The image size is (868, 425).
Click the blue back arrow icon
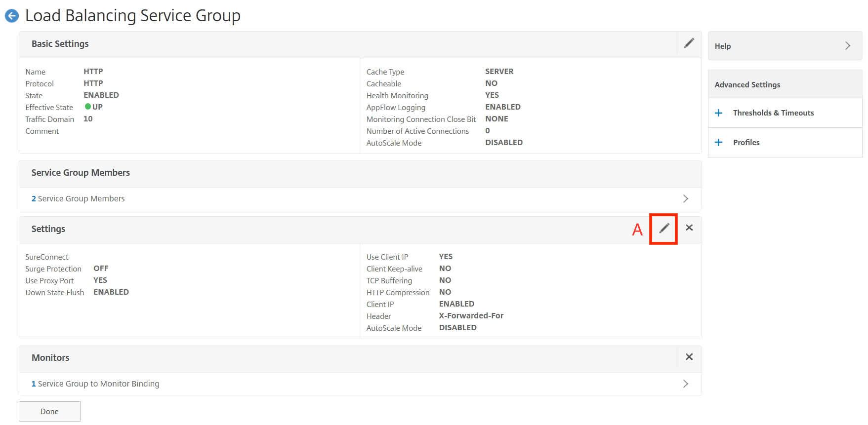point(12,16)
